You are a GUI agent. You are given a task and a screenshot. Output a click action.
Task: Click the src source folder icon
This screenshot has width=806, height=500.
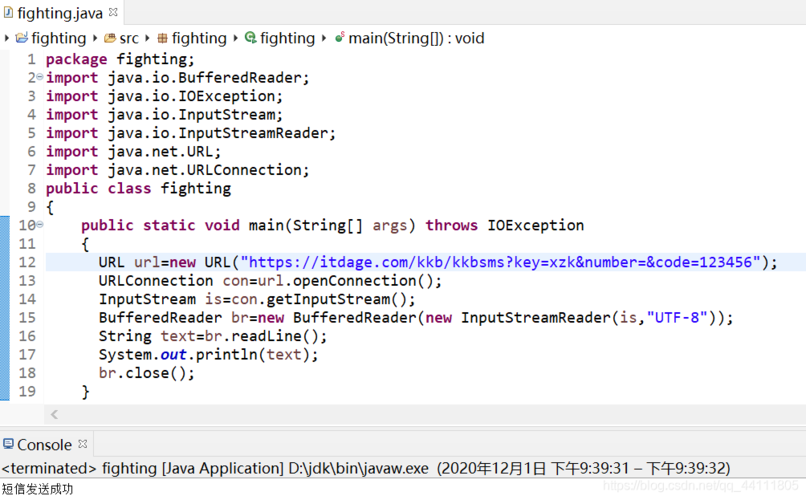coord(109,38)
